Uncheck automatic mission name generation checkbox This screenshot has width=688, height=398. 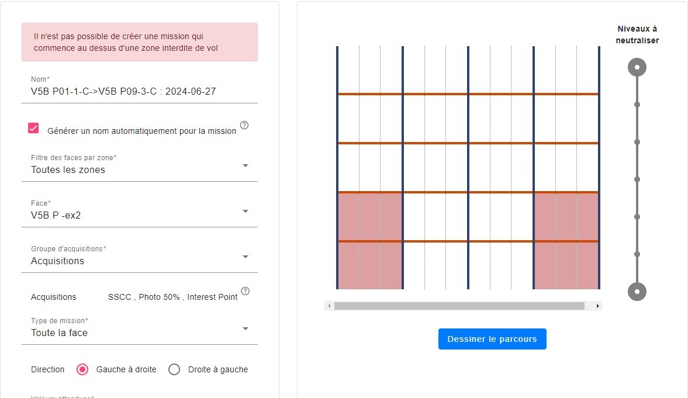point(33,128)
